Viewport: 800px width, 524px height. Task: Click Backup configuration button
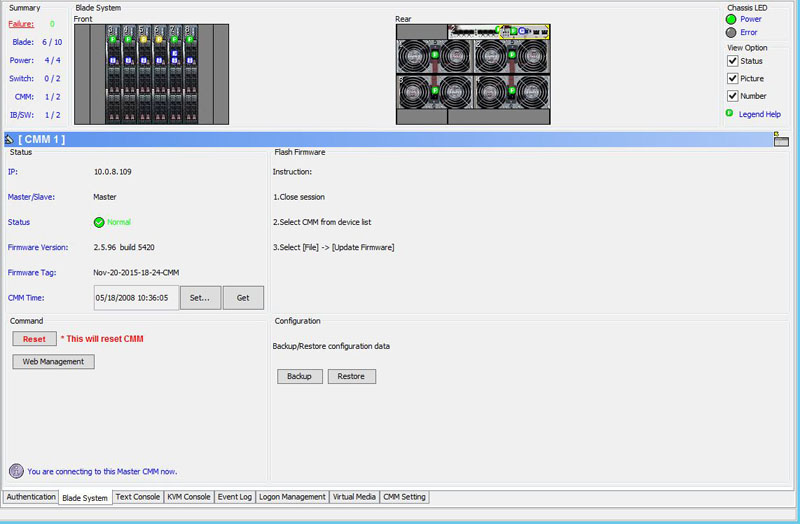coord(299,376)
